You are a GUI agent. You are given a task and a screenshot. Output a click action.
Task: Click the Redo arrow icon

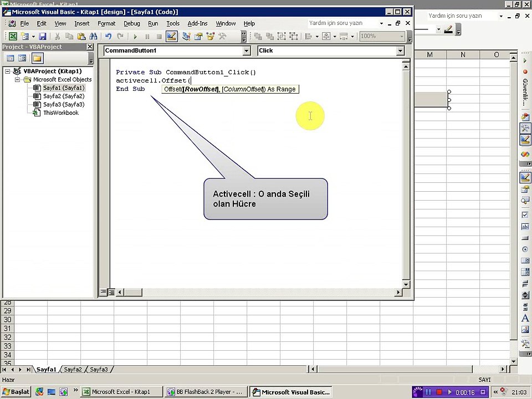point(120,36)
